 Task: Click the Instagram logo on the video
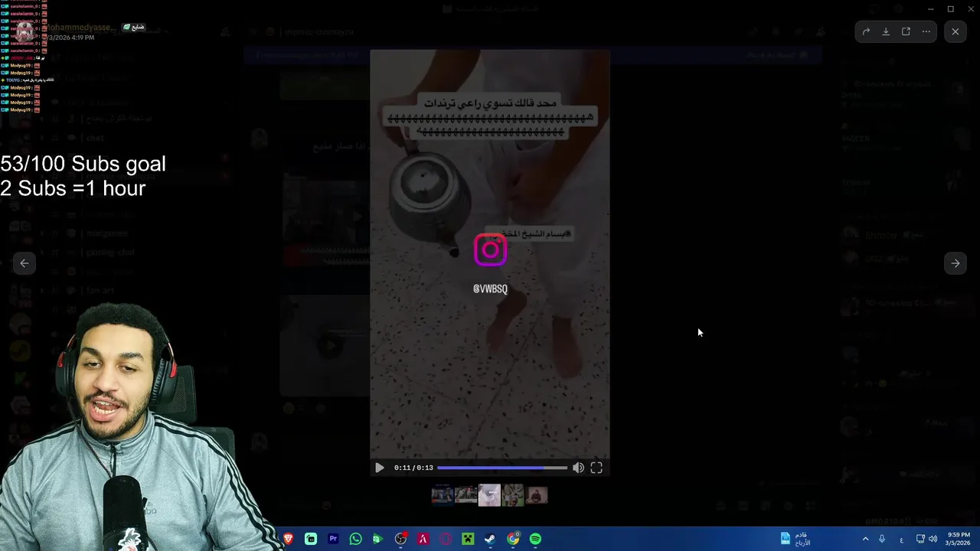(490, 249)
